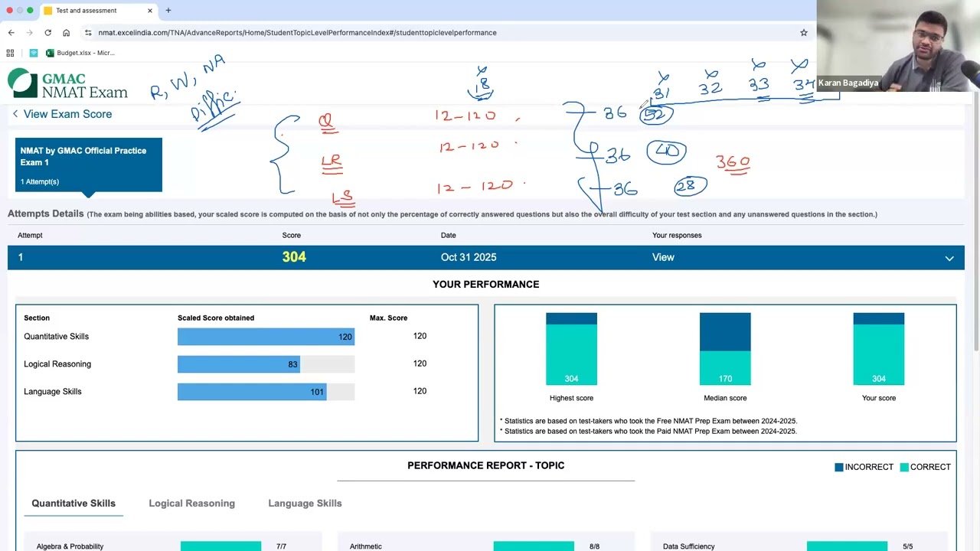Click the back chevron beside View Exam Score

pos(15,113)
